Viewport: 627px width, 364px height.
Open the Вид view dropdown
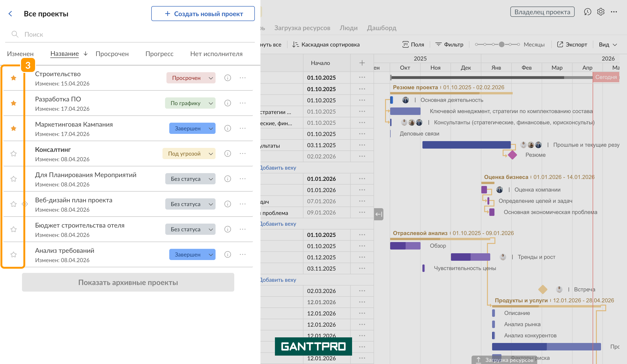coord(608,44)
